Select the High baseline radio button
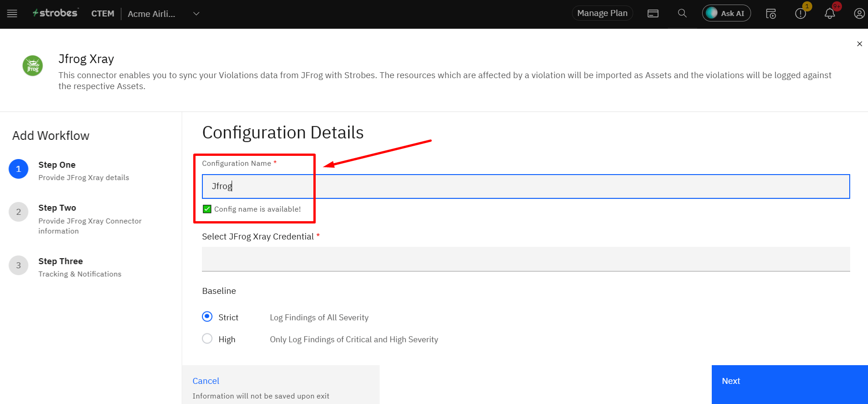This screenshot has width=868, height=404. tap(207, 339)
